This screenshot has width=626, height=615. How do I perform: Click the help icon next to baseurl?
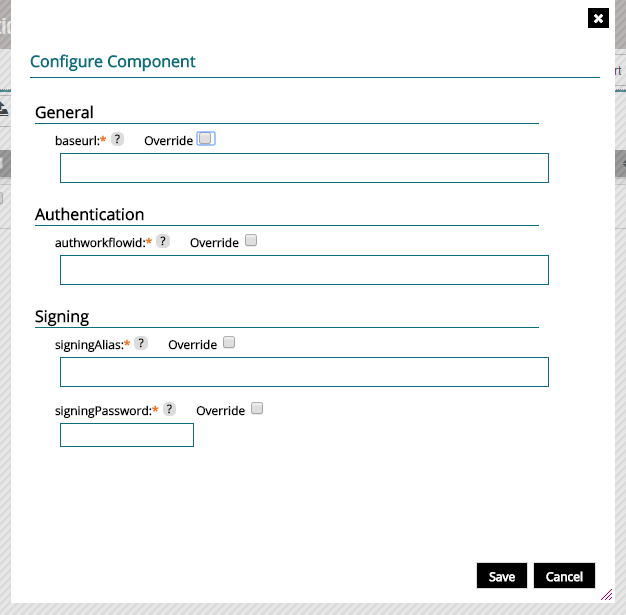click(x=117, y=140)
